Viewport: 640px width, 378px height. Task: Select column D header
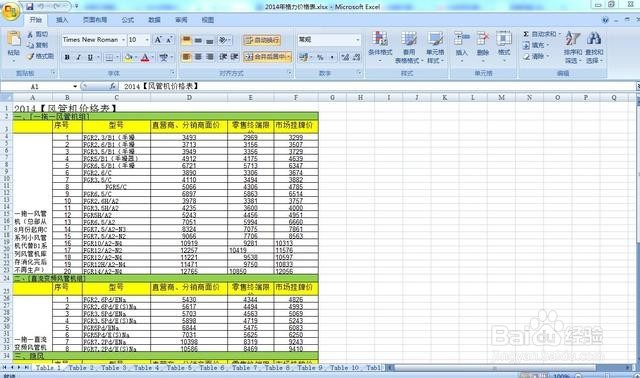189,98
